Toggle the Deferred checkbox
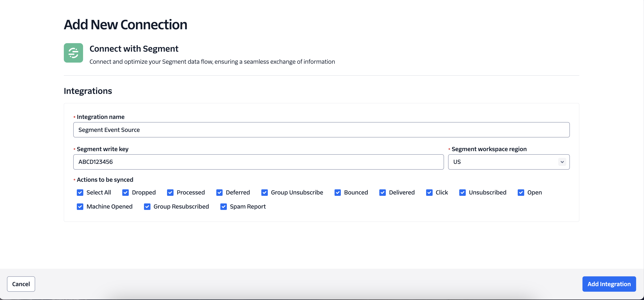Viewport: 644px width, 300px height. (219, 192)
